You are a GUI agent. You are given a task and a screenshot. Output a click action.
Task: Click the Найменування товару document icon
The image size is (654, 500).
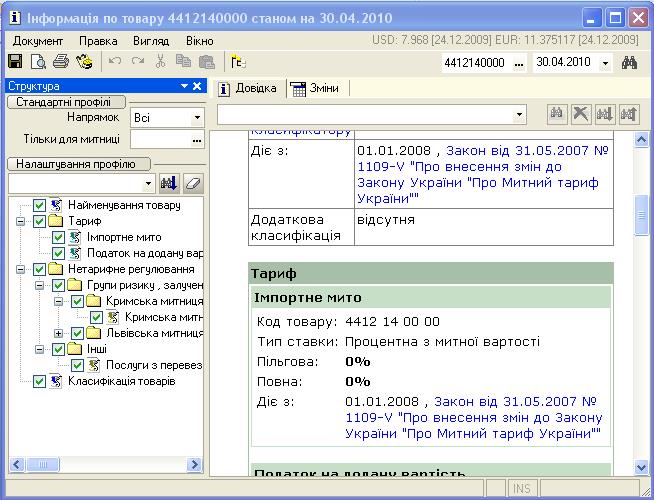(56, 205)
